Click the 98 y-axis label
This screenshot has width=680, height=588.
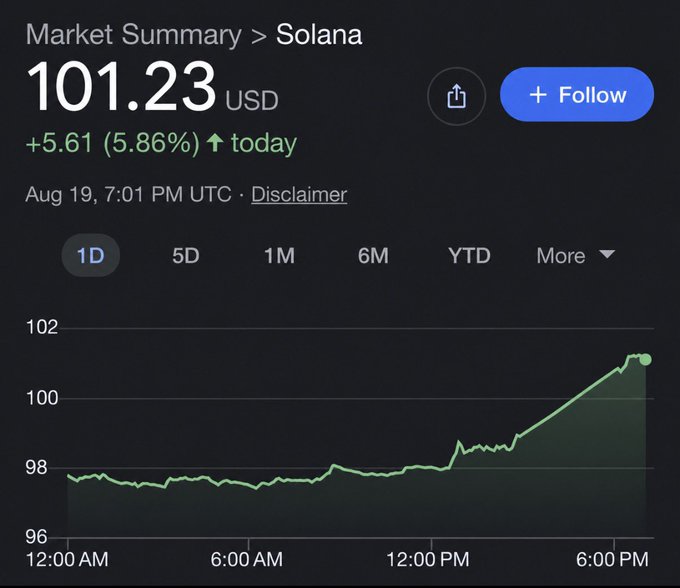coord(36,467)
